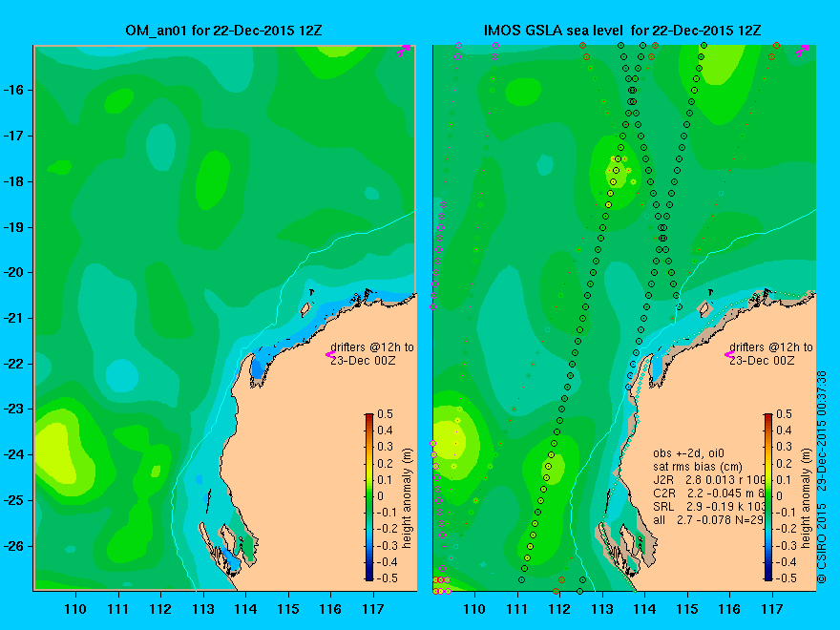This screenshot has width=840, height=630.
Task: Click latitude label '-17' on the left axis
Action: point(14,135)
